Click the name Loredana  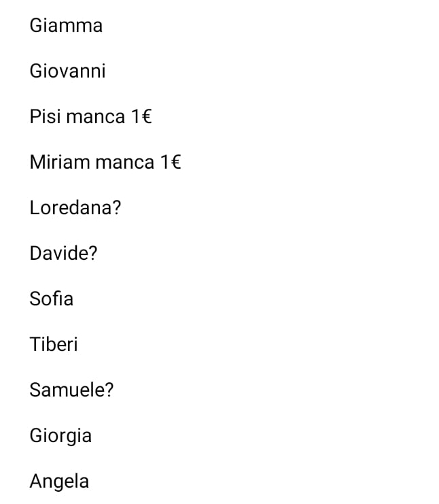point(70,208)
